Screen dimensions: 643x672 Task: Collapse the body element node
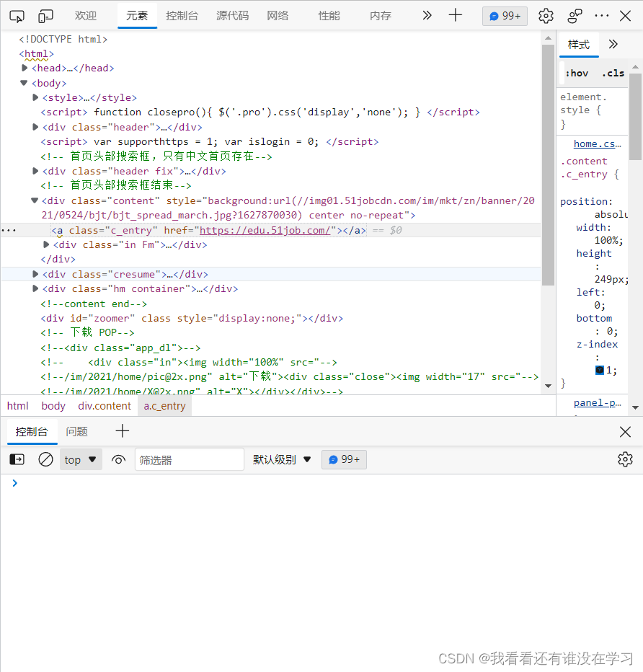24,83
